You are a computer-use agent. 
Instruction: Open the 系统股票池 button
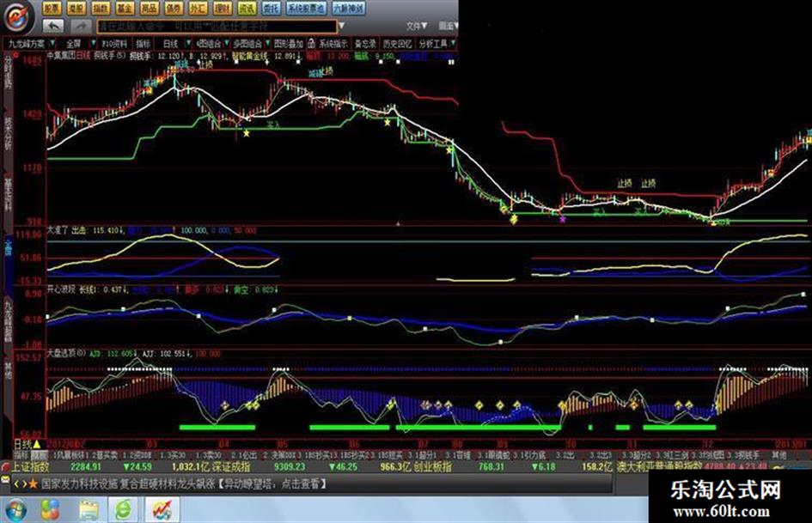click(306, 8)
